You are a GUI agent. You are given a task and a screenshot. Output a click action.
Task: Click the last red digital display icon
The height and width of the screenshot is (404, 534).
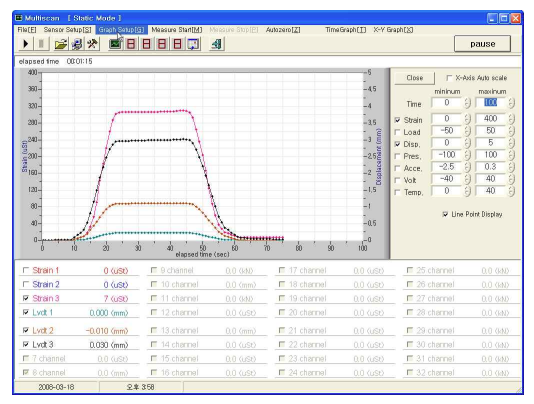177,44
